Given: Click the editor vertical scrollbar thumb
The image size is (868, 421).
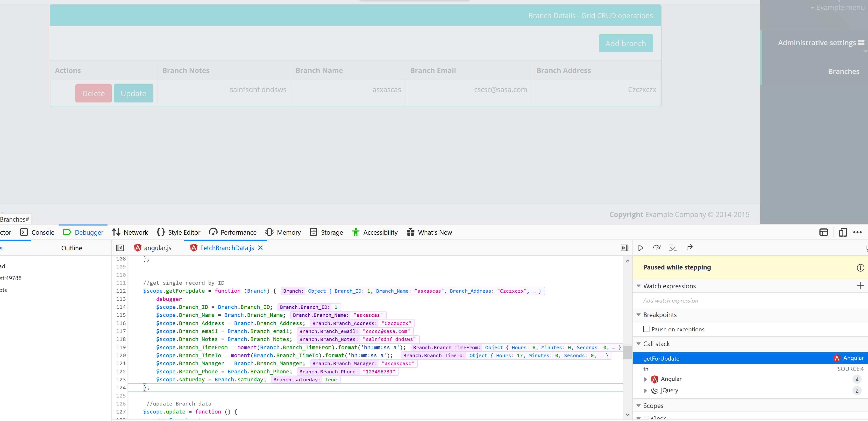Looking at the screenshot, I should pos(627,352).
